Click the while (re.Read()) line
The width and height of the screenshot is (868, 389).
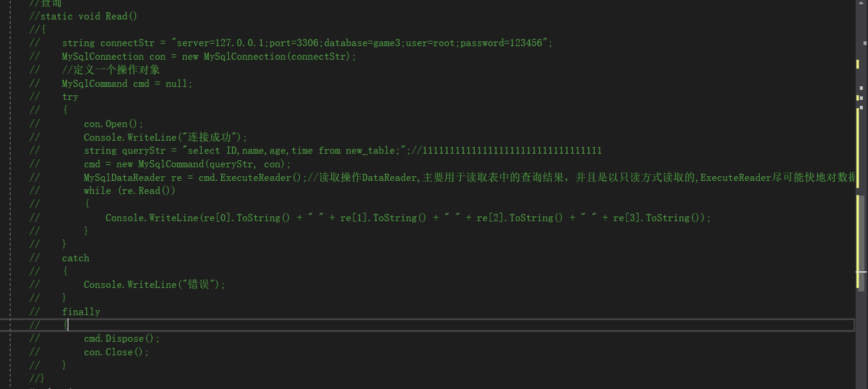tap(129, 190)
